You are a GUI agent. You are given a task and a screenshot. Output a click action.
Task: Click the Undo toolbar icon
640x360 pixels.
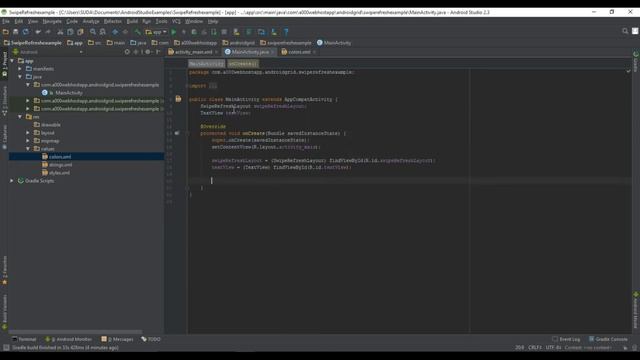point(38,32)
